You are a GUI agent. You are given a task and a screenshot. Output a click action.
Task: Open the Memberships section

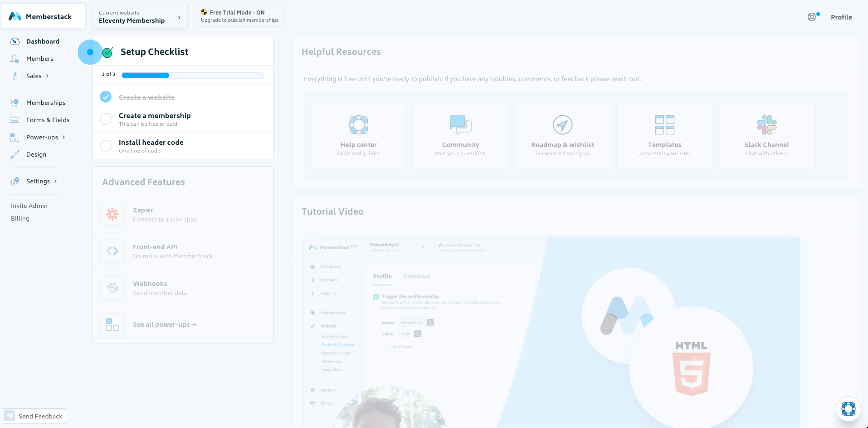point(46,103)
